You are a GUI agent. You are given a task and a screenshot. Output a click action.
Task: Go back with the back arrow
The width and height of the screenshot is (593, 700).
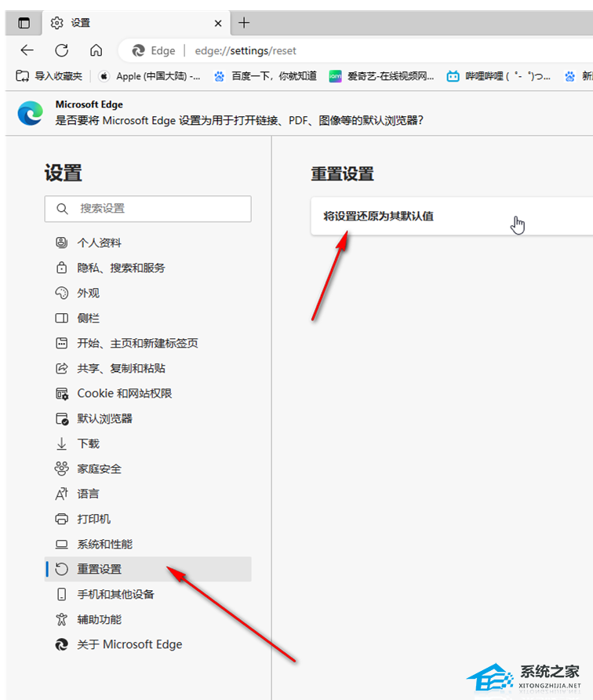click(27, 50)
